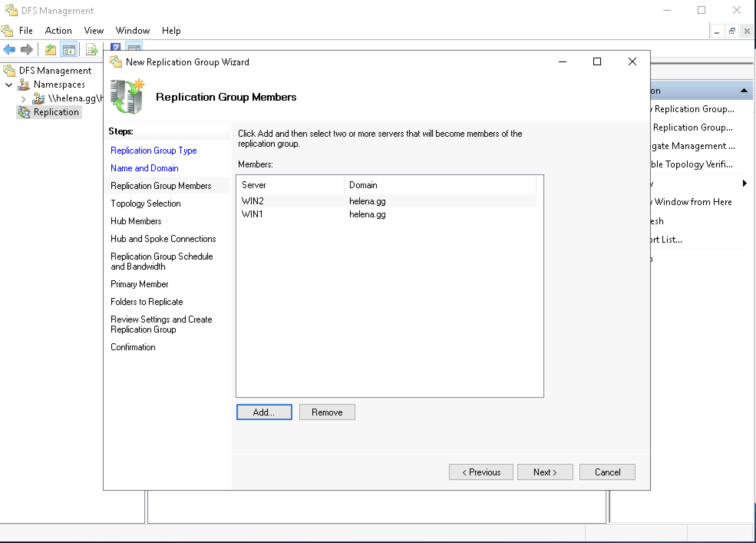Expand the \\helena.gg namespace node
This screenshot has height=543, width=756.
click(23, 99)
